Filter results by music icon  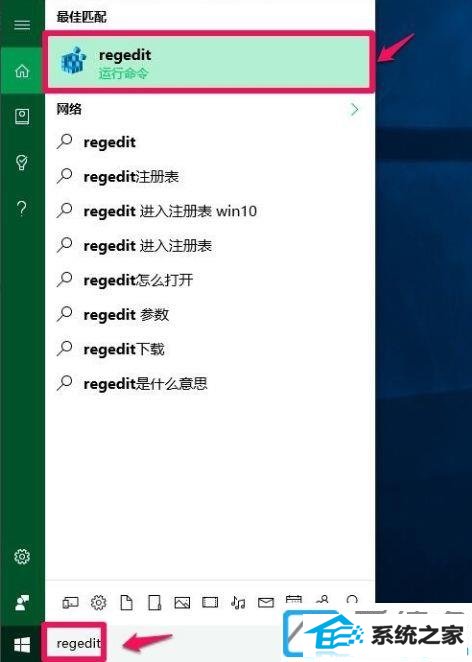[238, 602]
